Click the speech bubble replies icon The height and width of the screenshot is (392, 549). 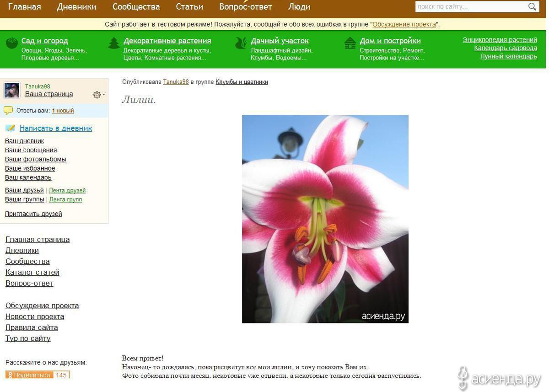[8, 110]
